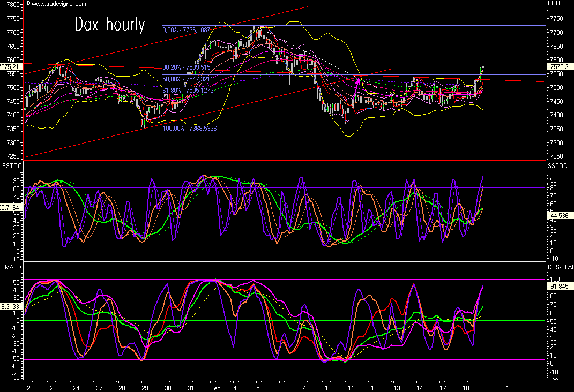This screenshot has width=574, height=392.
Task: Select the 38,20% Fibonacci retracement label
Action: pos(186,67)
